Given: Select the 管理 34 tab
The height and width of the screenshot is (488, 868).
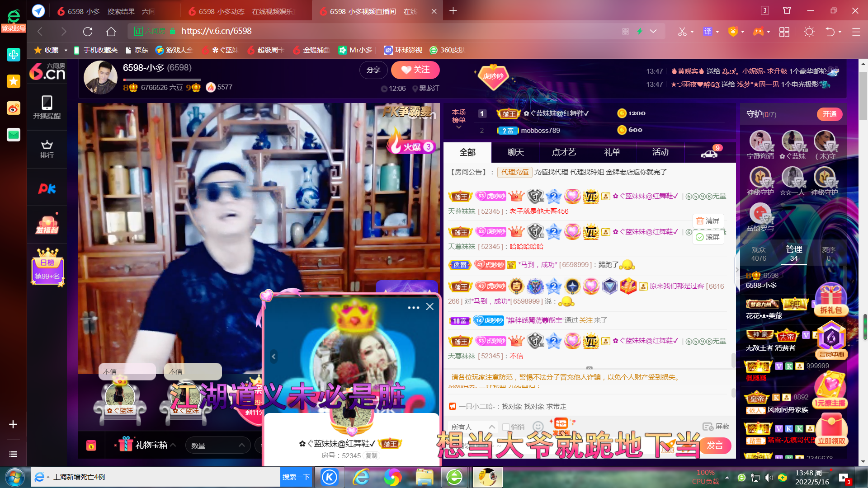Looking at the screenshot, I should pos(794,253).
